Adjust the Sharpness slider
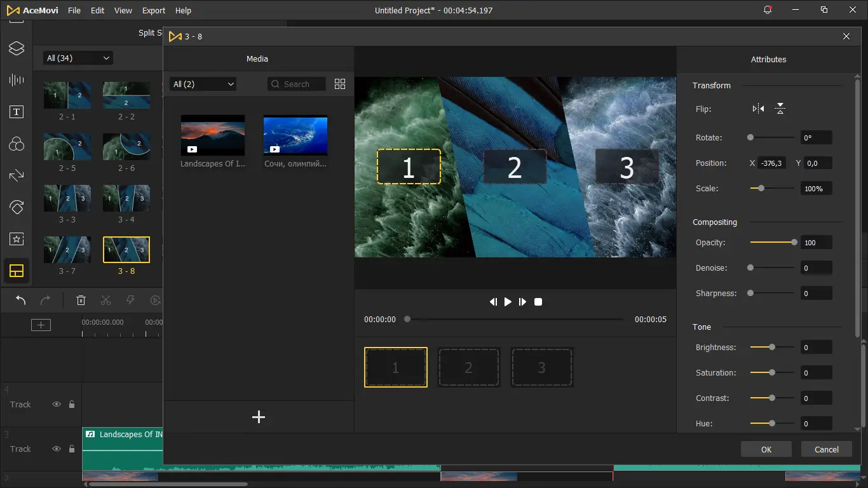 point(772,293)
